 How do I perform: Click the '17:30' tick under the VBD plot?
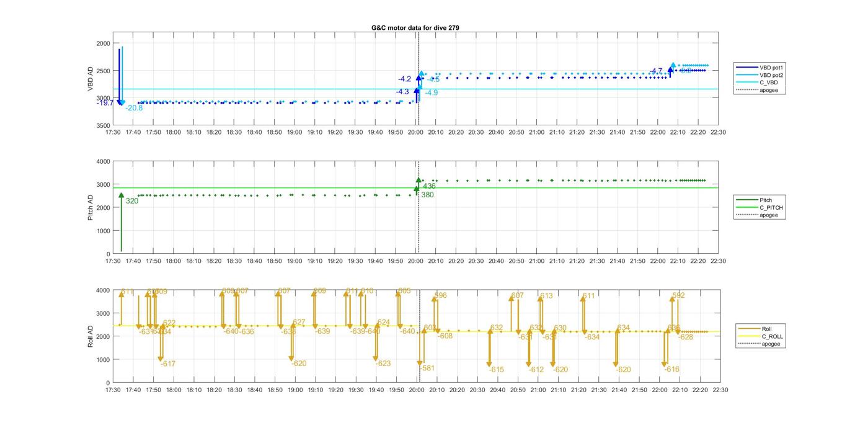(x=113, y=132)
